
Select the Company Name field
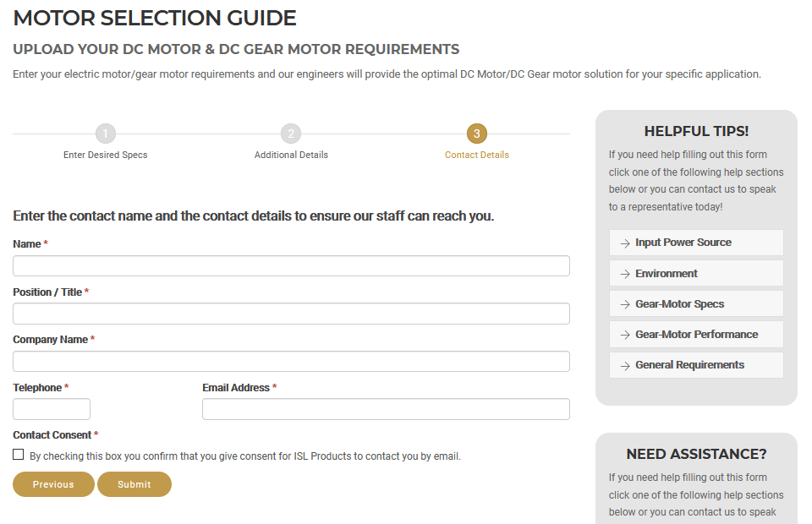click(x=291, y=362)
